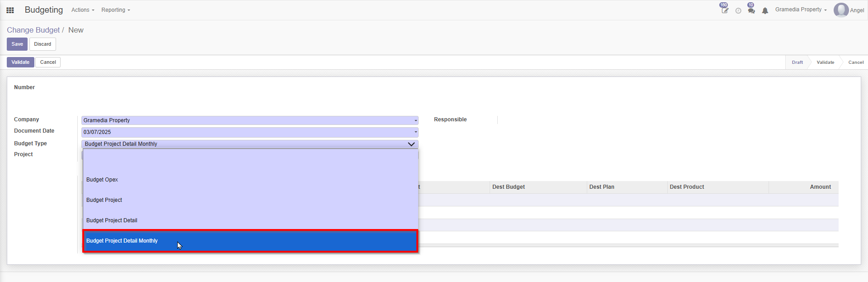This screenshot has height=282, width=868.
Task: Open the Company dropdown field
Action: coord(250,120)
